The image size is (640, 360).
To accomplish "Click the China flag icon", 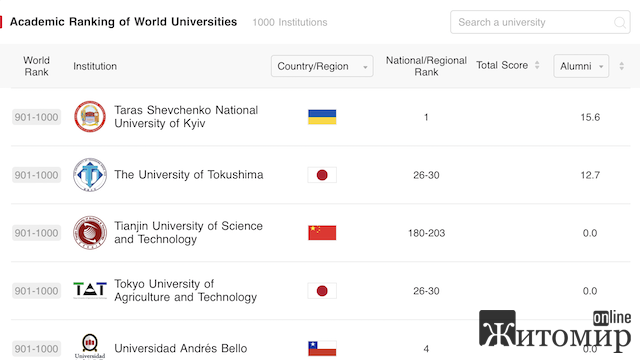I will tap(322, 233).
